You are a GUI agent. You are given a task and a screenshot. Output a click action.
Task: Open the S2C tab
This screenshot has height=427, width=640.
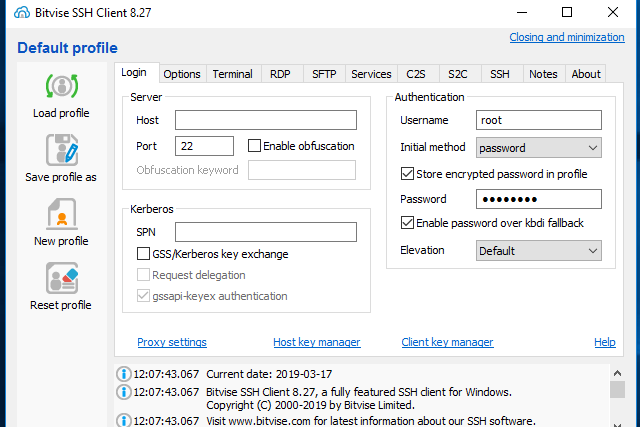(x=458, y=74)
